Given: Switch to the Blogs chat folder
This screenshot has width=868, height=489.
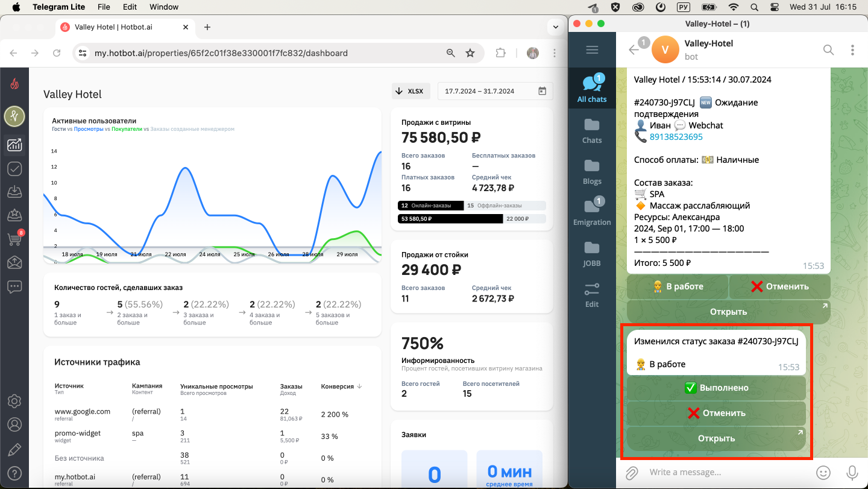Looking at the screenshot, I should click(592, 172).
